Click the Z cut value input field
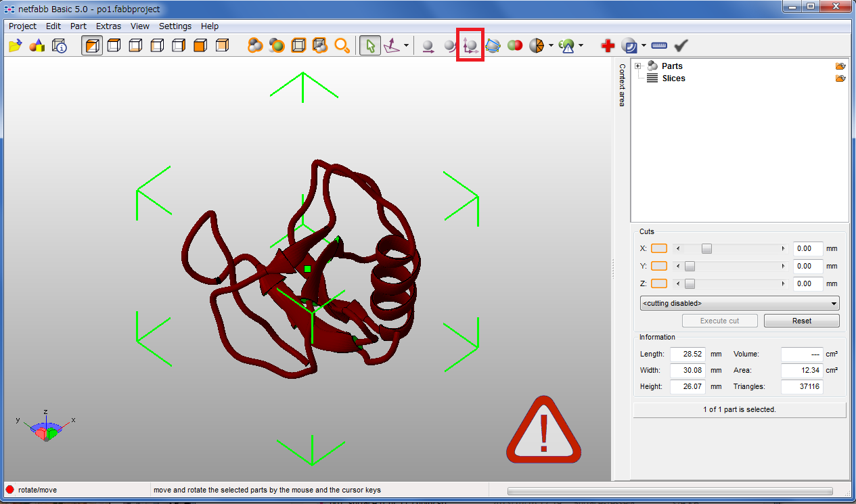The image size is (856, 504). [x=808, y=284]
